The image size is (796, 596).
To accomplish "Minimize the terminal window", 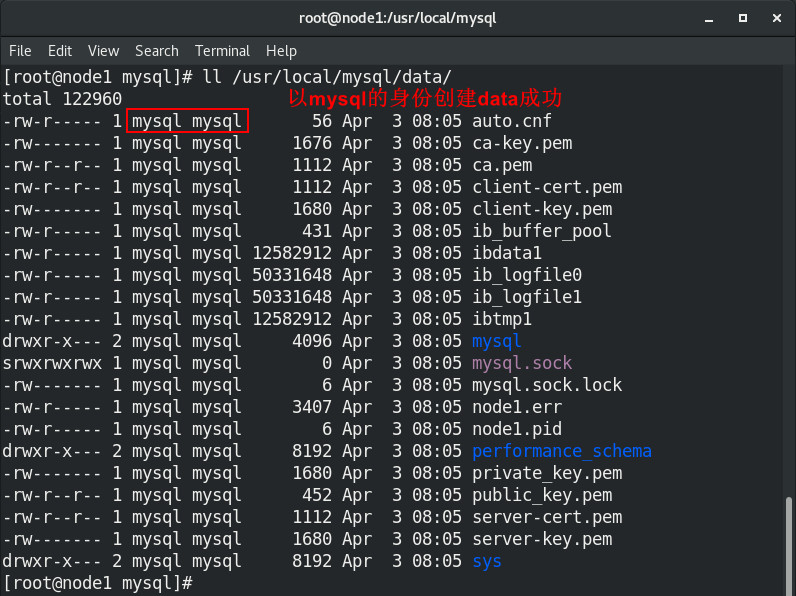I will pyautogui.click(x=709, y=19).
